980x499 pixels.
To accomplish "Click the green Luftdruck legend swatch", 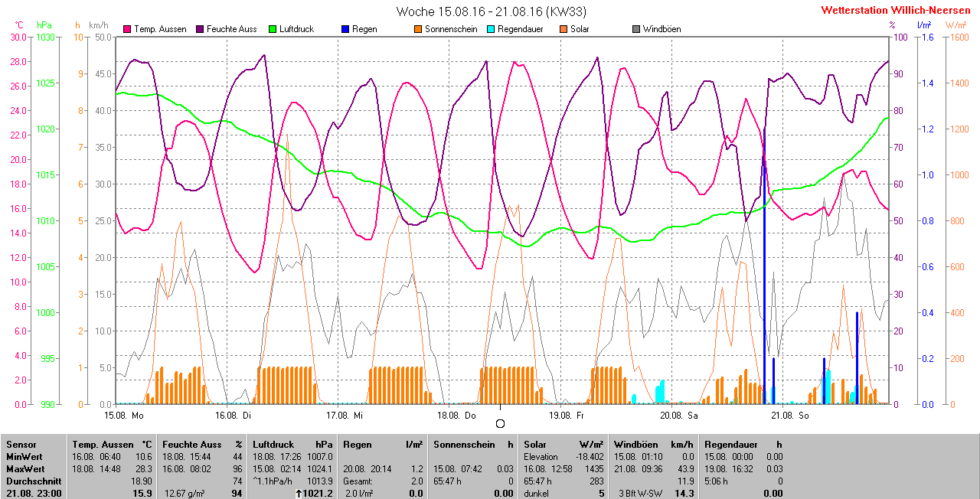I will click(273, 29).
